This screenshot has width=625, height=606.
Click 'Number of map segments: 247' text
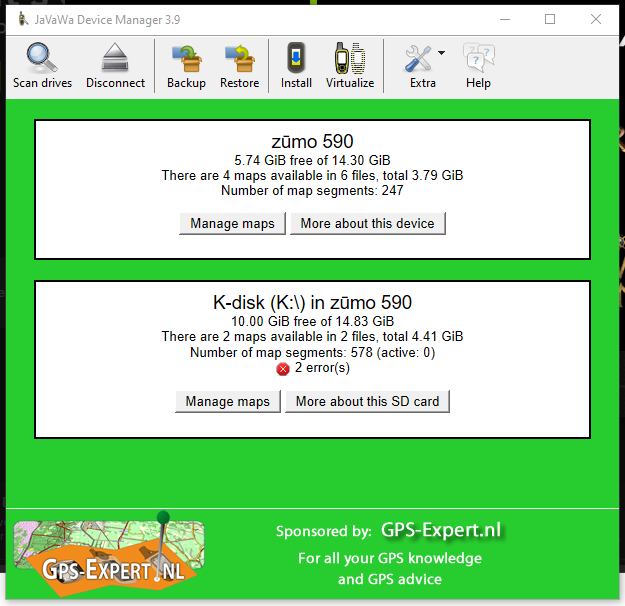312,191
